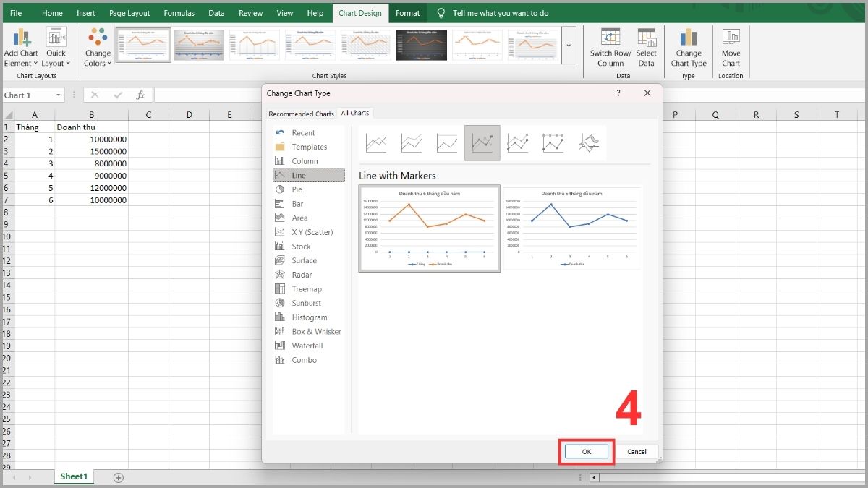Select the Combo chart category

(x=304, y=360)
